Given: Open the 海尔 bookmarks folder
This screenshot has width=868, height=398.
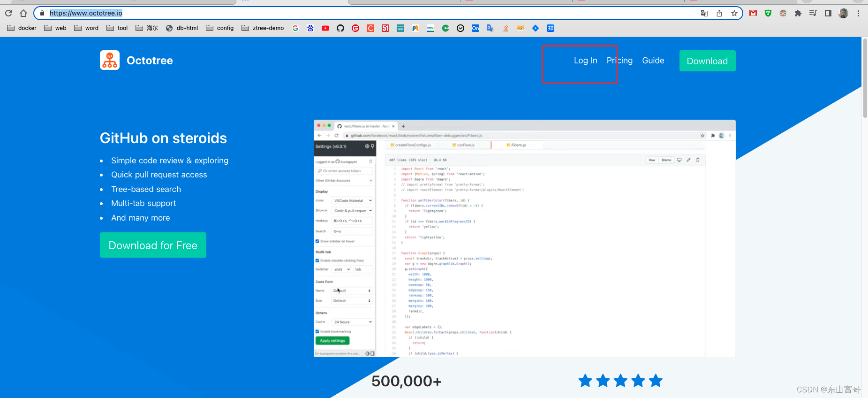Looking at the screenshot, I should 147,28.
